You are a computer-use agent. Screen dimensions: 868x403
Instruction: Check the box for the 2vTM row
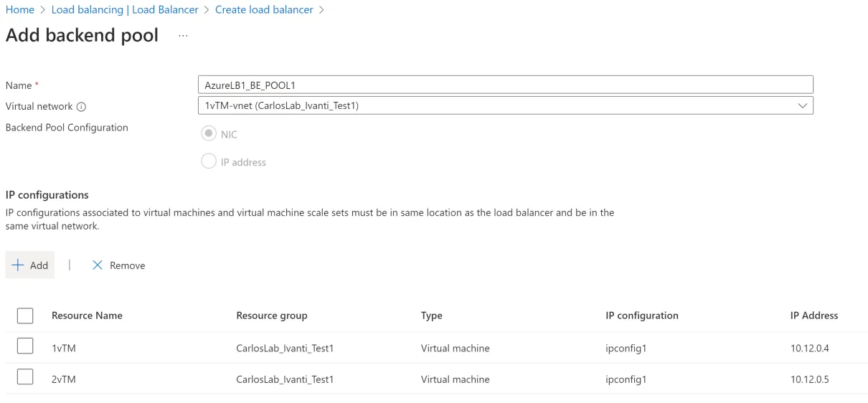tap(25, 378)
